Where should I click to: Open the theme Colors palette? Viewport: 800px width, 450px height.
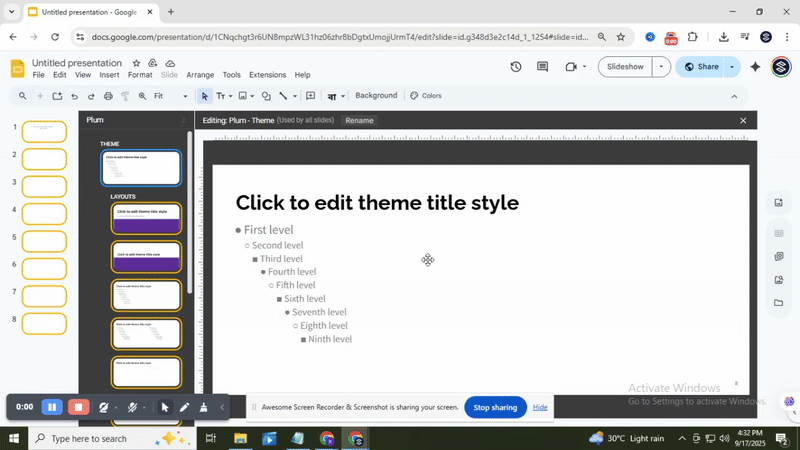[426, 96]
